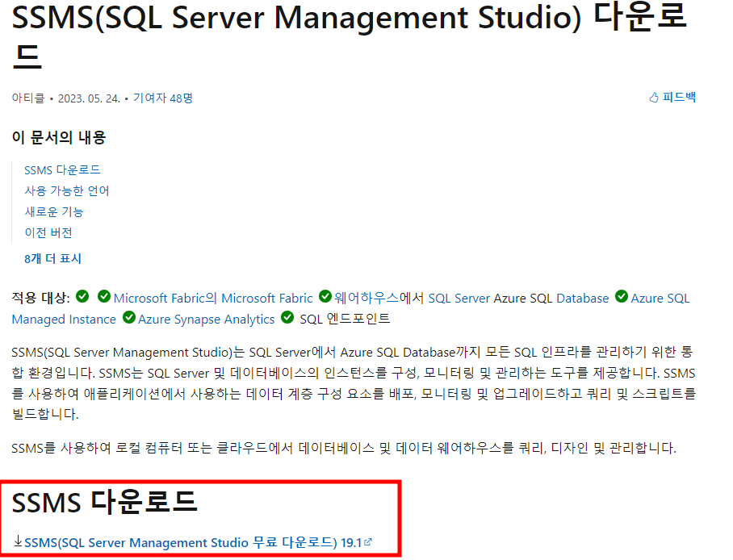The width and height of the screenshot is (733, 560).
Task: Click external link icon after 19.1
Action: (368, 541)
